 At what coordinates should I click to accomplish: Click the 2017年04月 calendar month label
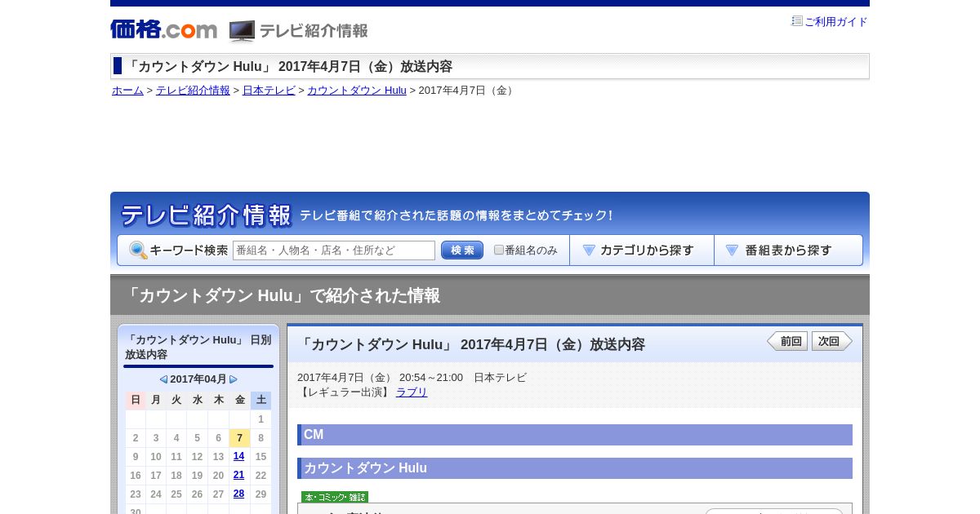(x=198, y=379)
